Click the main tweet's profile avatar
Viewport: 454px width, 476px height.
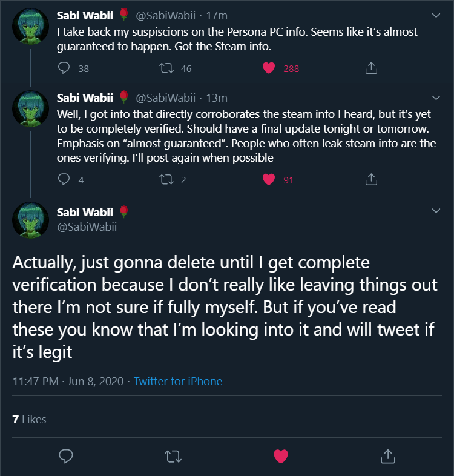click(x=30, y=219)
